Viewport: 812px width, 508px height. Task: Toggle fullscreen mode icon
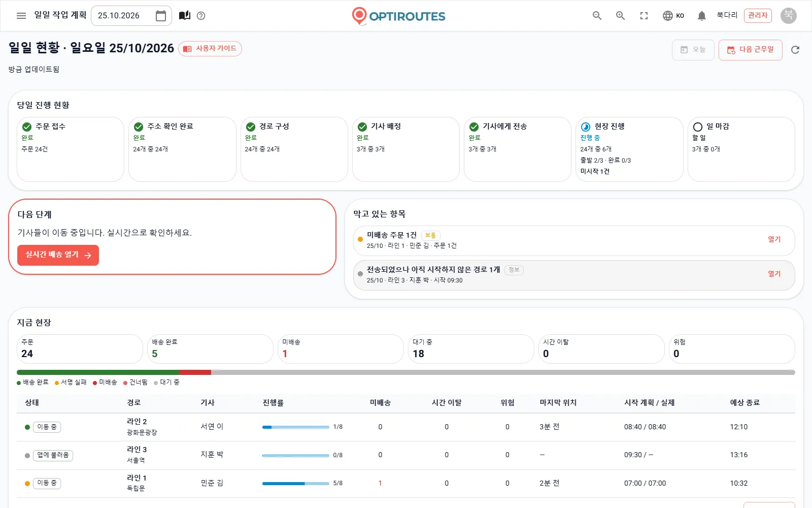click(x=644, y=16)
